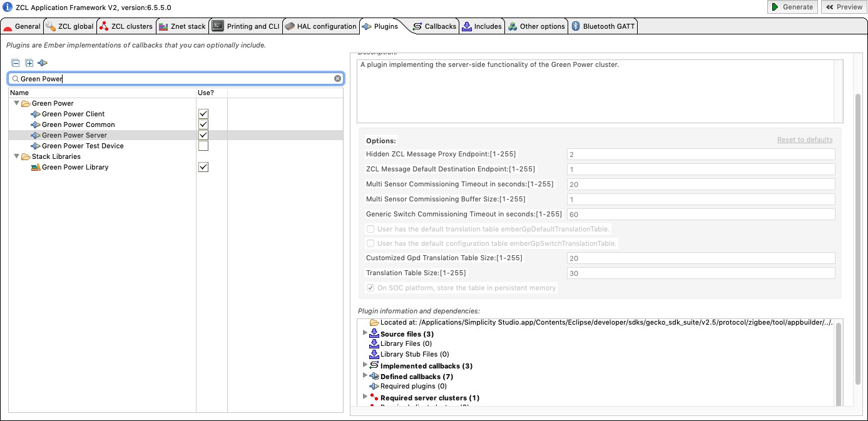The image size is (868, 421).
Task: Click the Translation Table Size field
Action: pyautogui.click(x=700, y=273)
